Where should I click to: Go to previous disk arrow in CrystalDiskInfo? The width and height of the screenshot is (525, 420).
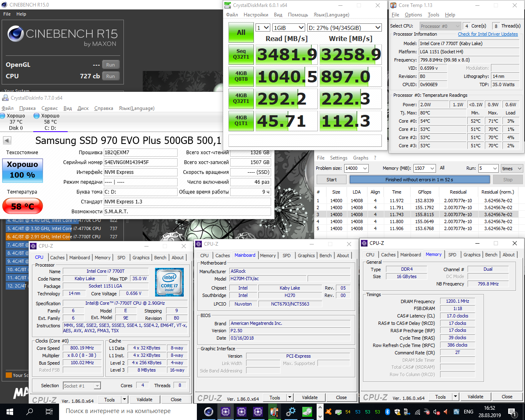click(7, 140)
